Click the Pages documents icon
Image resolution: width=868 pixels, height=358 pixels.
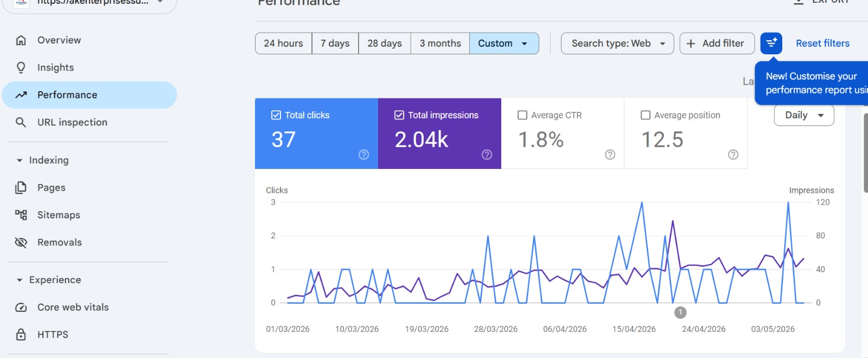(21, 187)
